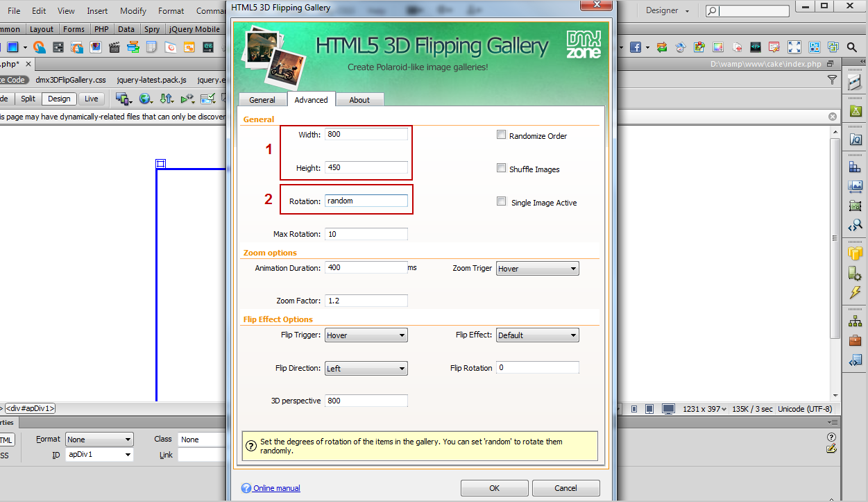Click the Flip Rotation input field

tap(537, 367)
